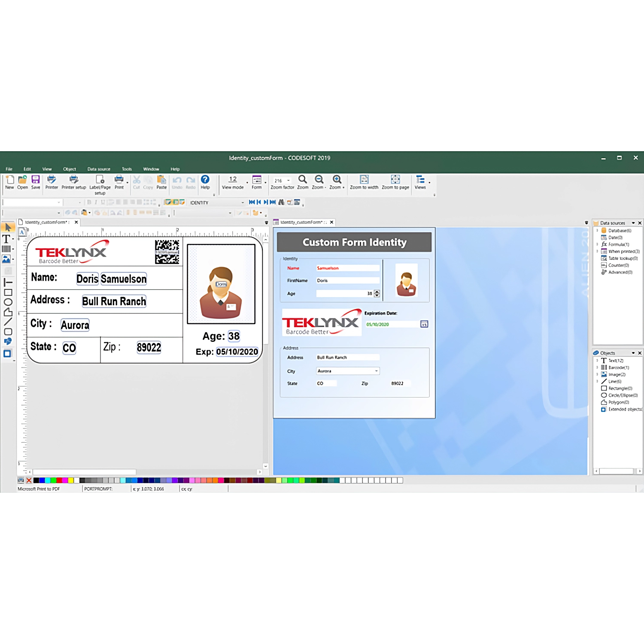This screenshot has height=644, width=644.
Task: Click the FirstName field containing Doris
Action: click(x=348, y=280)
